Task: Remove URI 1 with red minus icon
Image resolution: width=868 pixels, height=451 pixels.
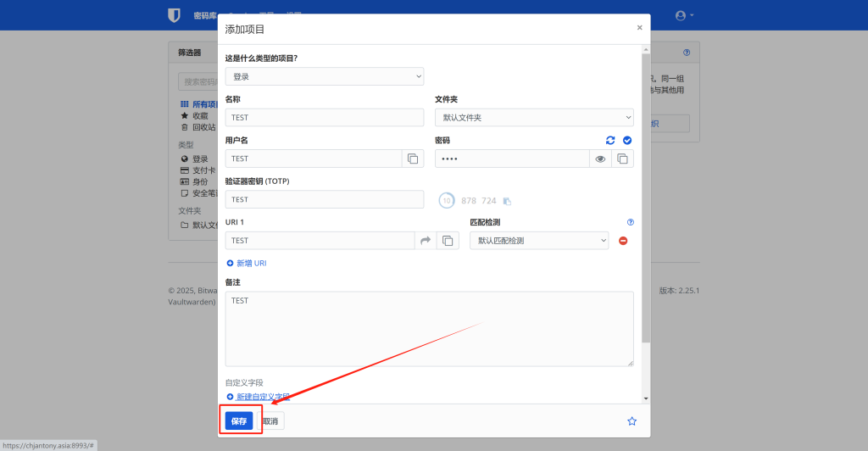Action: [623, 241]
